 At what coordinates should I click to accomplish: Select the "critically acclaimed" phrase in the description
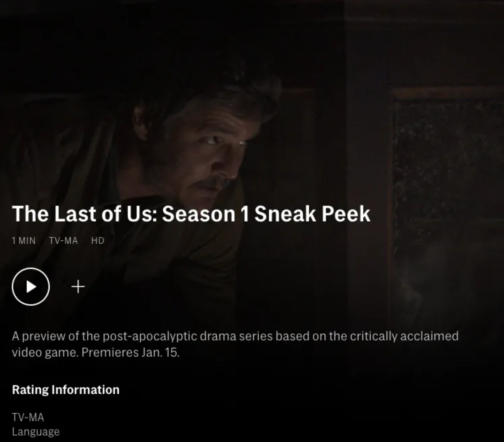click(404, 336)
